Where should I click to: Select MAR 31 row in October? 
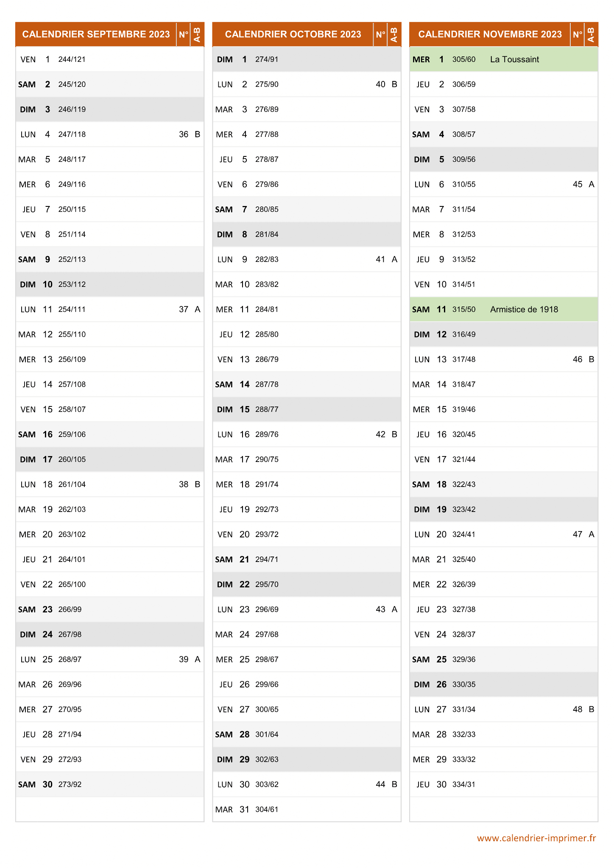coord(307,810)
